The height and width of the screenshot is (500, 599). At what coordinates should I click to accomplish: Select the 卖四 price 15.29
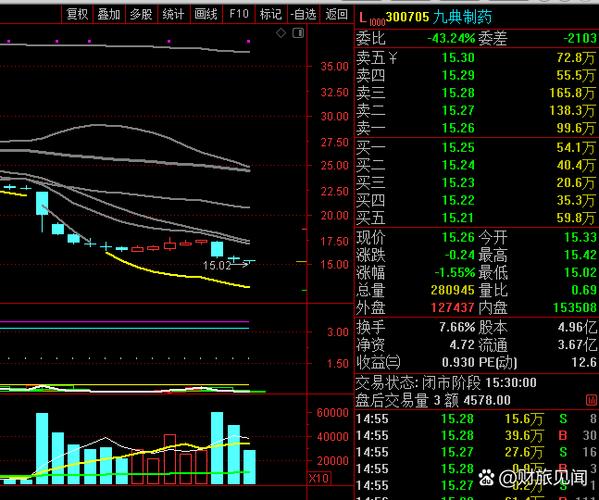pyautogui.click(x=458, y=75)
